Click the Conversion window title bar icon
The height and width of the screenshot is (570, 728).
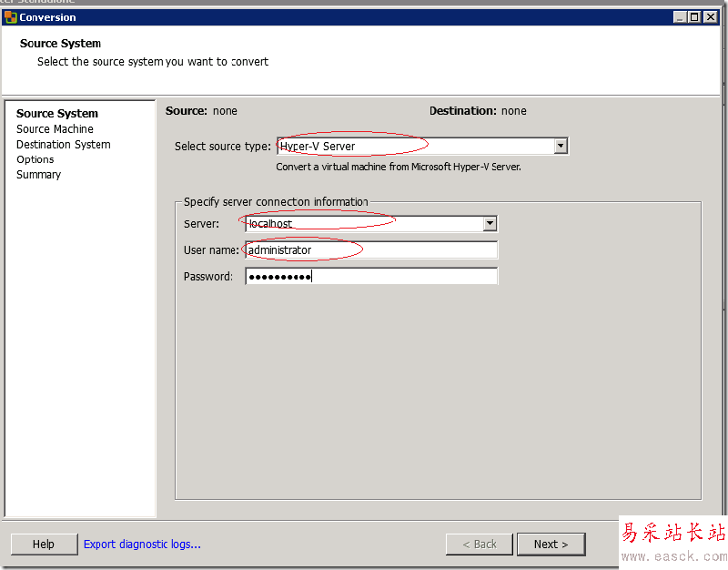click(x=11, y=16)
